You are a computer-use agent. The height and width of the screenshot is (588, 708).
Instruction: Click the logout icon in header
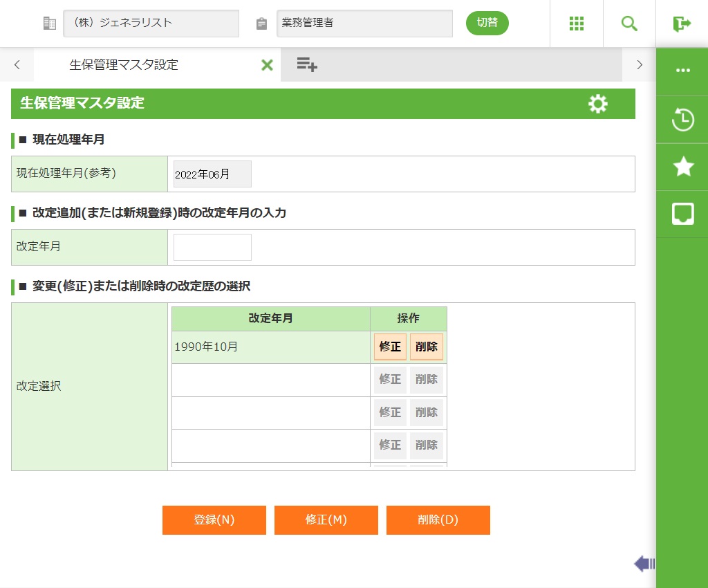(x=682, y=24)
